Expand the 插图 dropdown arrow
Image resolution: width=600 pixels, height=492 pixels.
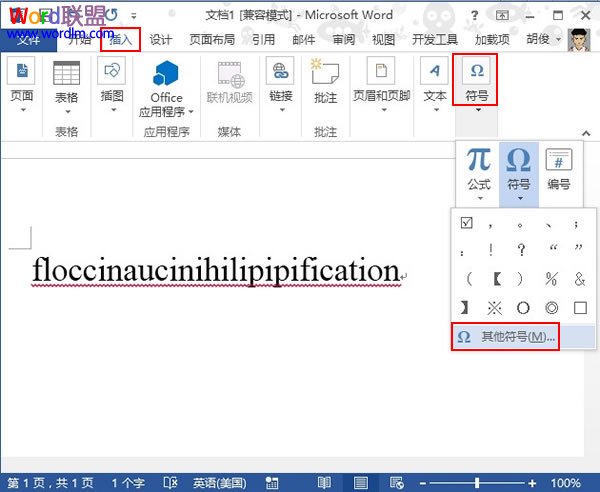point(113,110)
